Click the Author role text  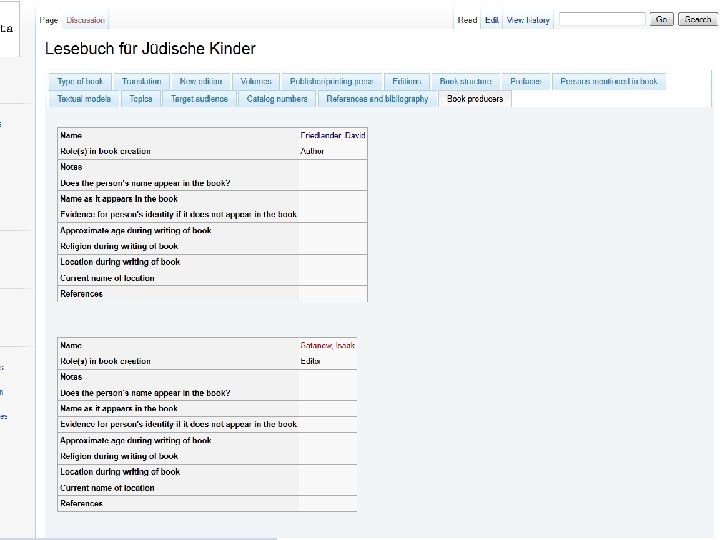coord(312,151)
